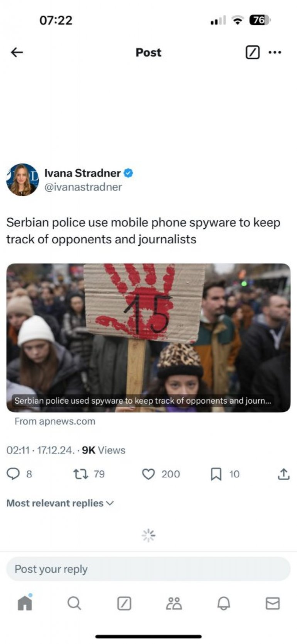Open the Grok icon in header
Image resolution: width=297 pixels, height=644 pixels.
click(x=253, y=52)
